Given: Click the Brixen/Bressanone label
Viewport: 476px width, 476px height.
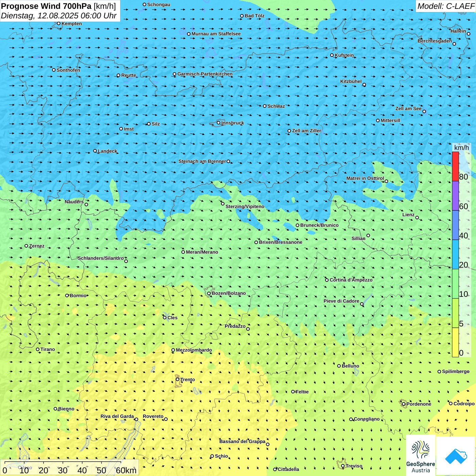Looking at the screenshot, I should (x=280, y=242).
